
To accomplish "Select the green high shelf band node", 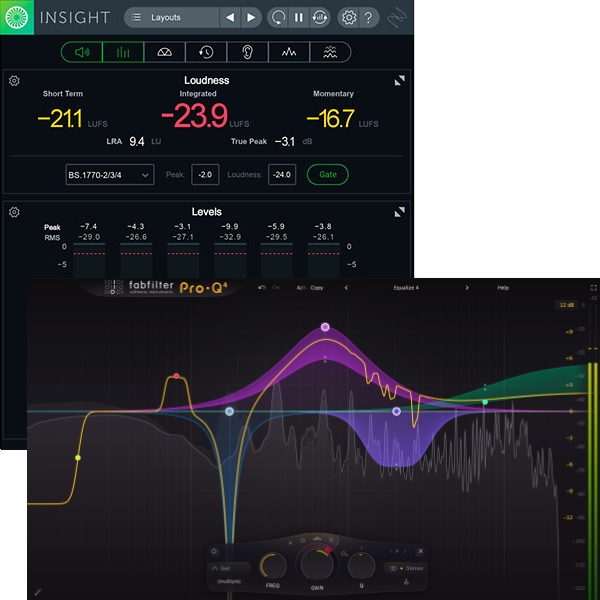I will (x=485, y=402).
